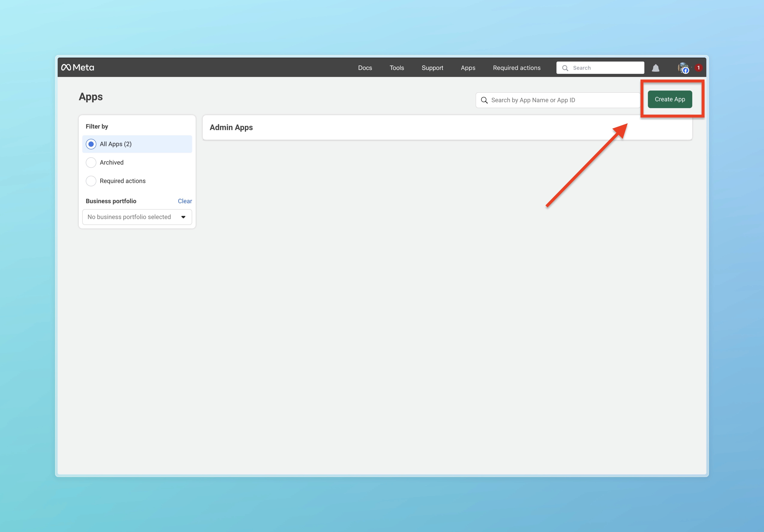Go to the Support menu item

point(432,68)
